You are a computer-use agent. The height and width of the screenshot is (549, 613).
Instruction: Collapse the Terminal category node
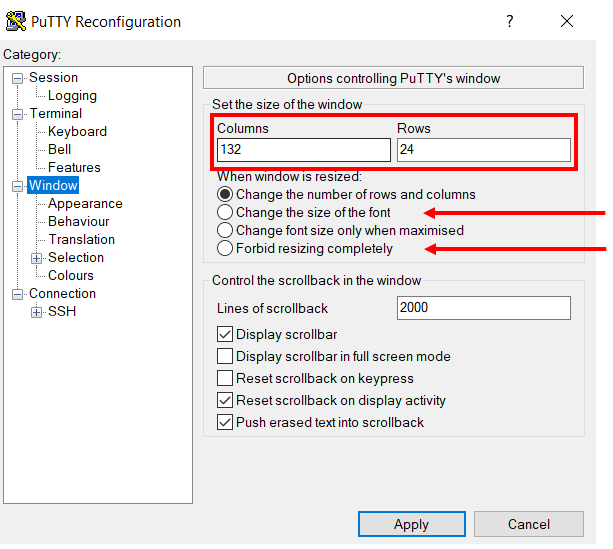(x=18, y=114)
